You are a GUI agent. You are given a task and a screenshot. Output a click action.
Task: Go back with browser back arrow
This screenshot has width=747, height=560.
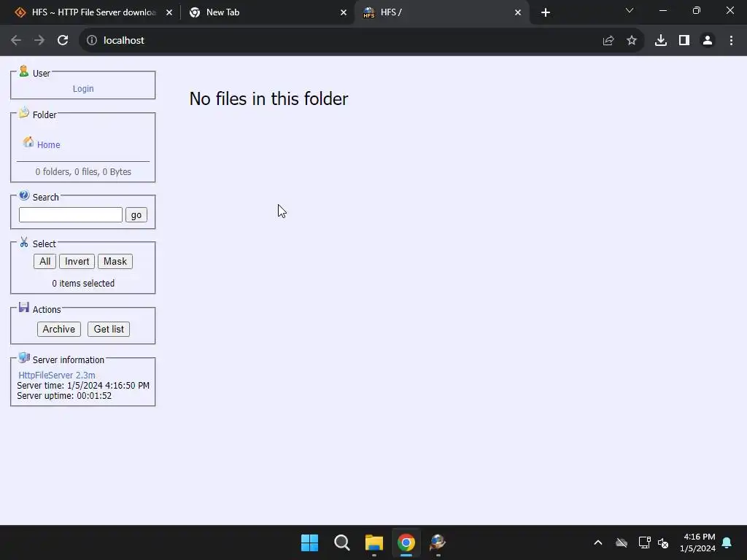click(x=16, y=41)
